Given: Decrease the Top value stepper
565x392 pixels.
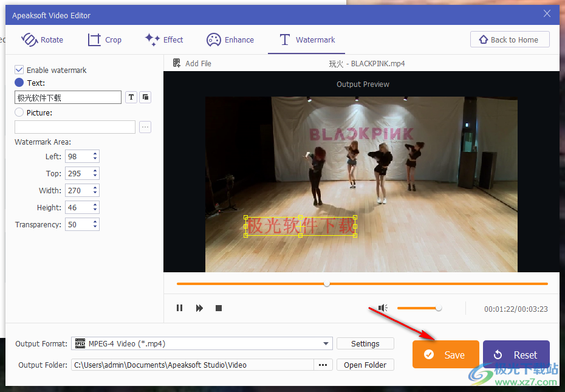Looking at the screenshot, I should [95, 176].
